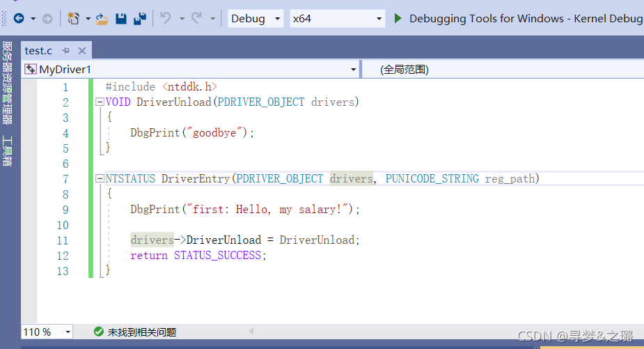Open the 服务器资源管理器 side panel tab
Viewport: 644px width, 349px height.
8,83
